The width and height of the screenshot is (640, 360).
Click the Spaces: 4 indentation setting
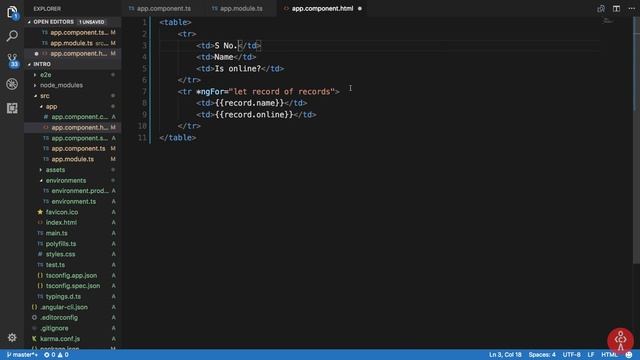(x=542, y=355)
